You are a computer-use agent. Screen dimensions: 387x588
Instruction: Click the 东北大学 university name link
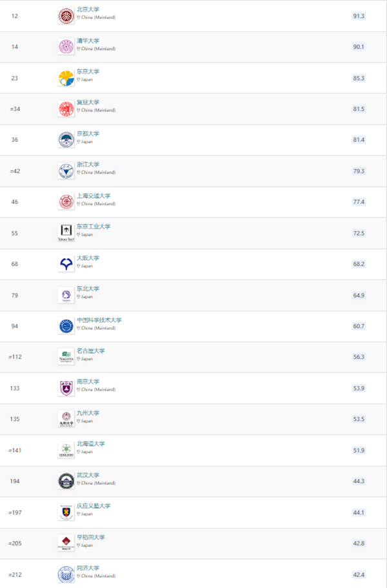[x=88, y=289]
